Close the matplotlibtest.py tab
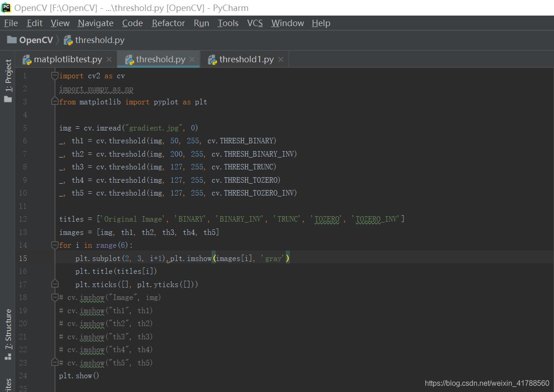Screen dimensions: 554x392 pos(109,60)
